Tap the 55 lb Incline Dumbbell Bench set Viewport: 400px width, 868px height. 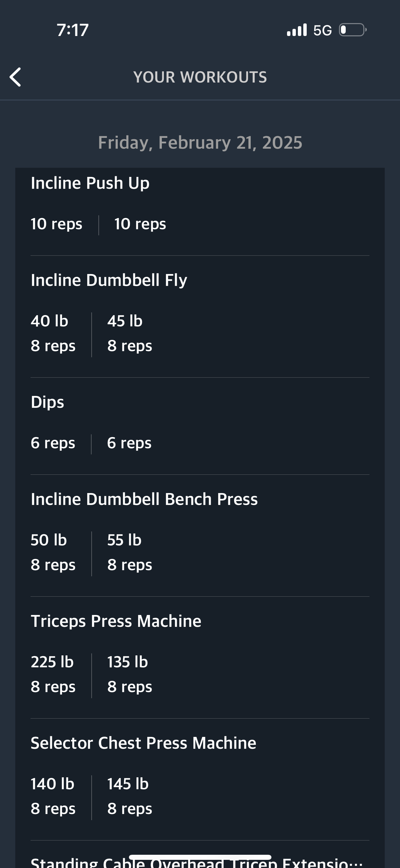click(130, 553)
